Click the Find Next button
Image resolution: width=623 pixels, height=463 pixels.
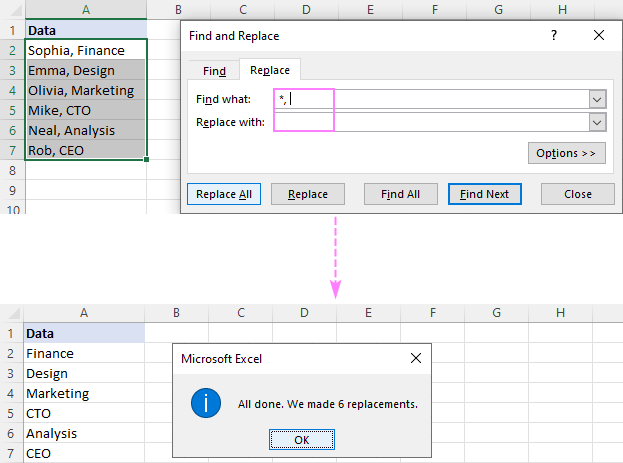click(x=484, y=194)
